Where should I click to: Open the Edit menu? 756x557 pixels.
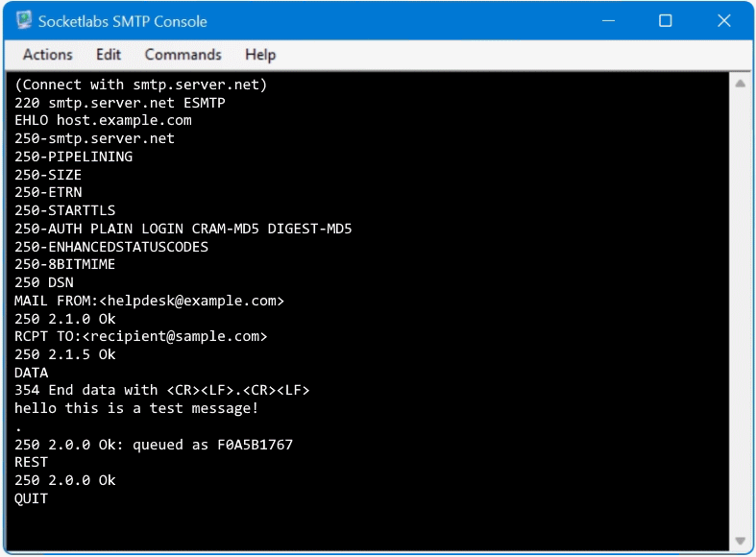pos(108,55)
